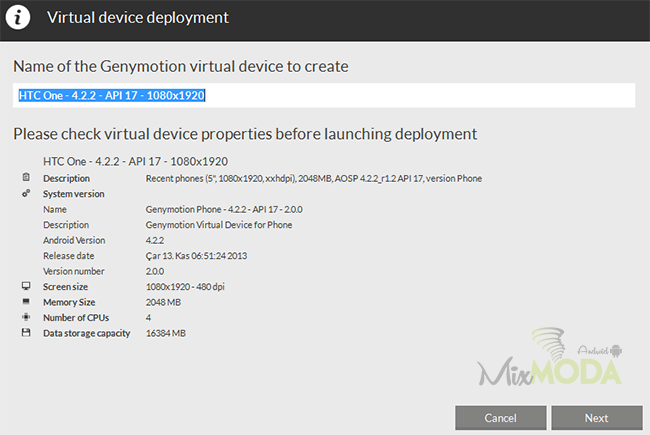The image size is (650, 435).
Task: Click the 'Android Version' label
Action: click(x=74, y=240)
